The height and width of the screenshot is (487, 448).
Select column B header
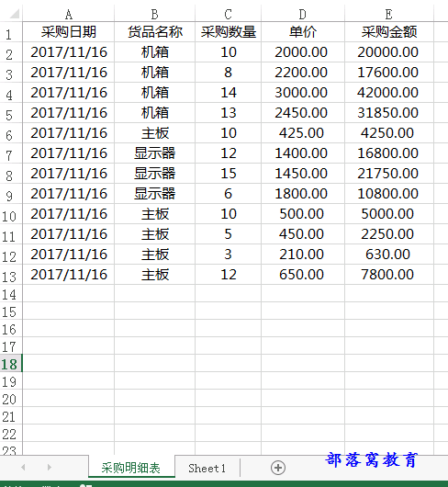click(155, 14)
